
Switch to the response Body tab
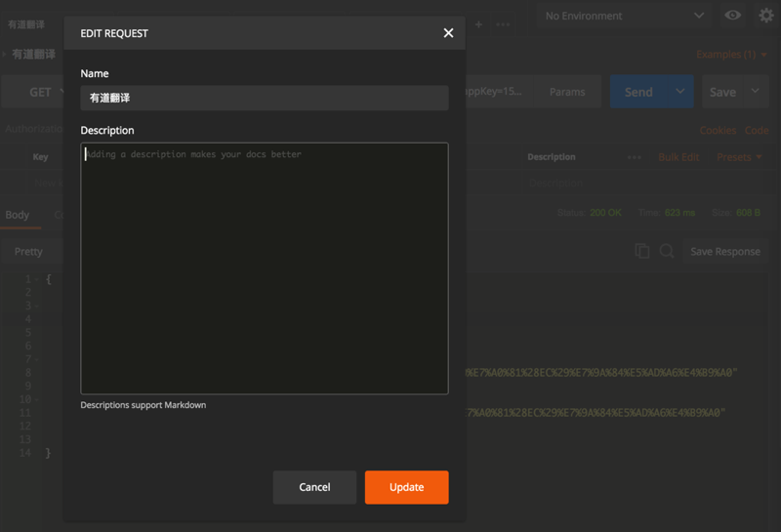(x=18, y=215)
